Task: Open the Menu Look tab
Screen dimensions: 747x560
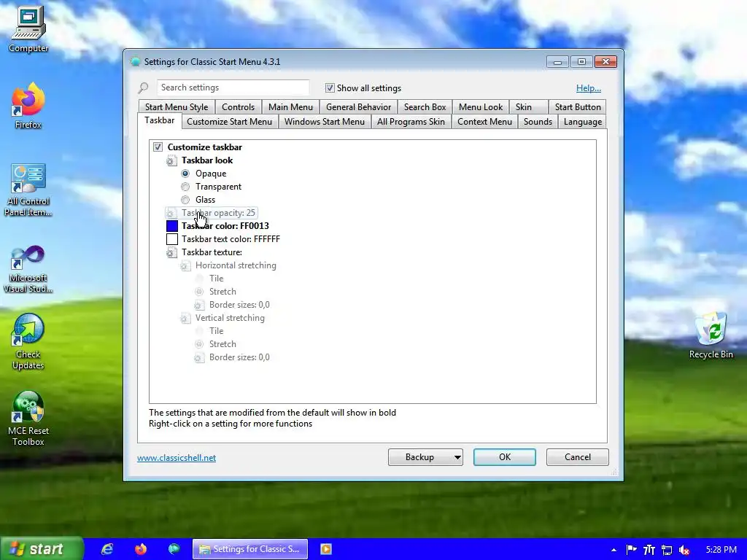Action: pyautogui.click(x=481, y=107)
